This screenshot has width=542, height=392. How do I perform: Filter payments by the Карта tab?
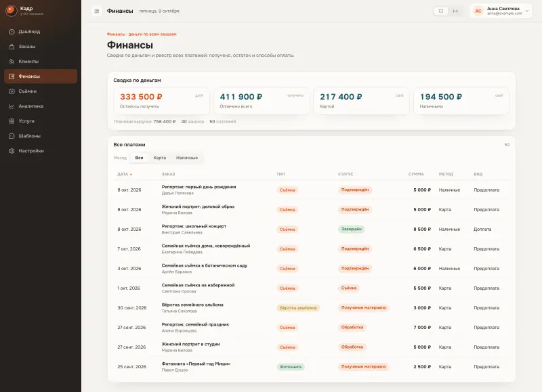tap(160, 158)
